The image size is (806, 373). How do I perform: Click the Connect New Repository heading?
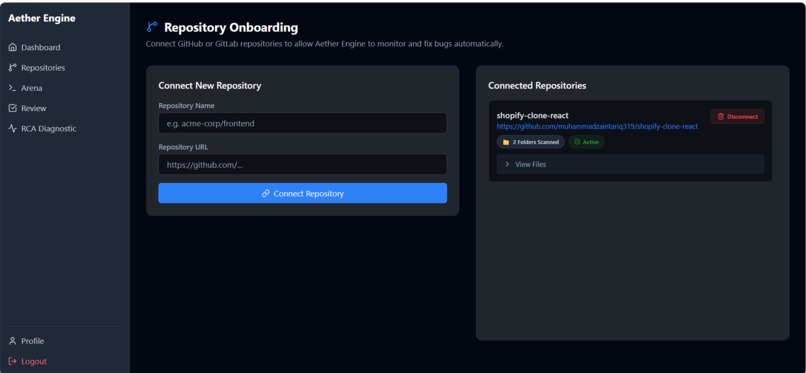(210, 86)
